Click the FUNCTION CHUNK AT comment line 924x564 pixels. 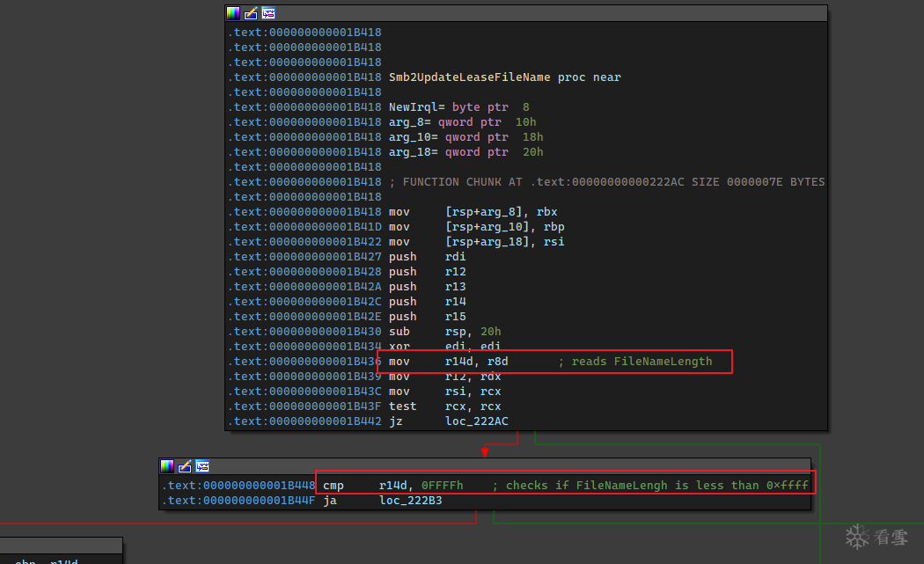coord(607,182)
